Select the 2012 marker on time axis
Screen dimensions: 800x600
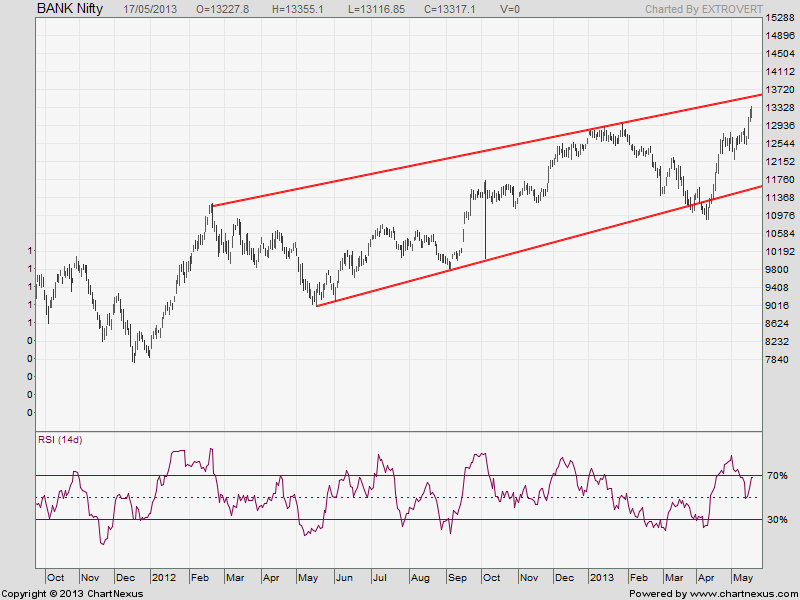[x=163, y=578]
